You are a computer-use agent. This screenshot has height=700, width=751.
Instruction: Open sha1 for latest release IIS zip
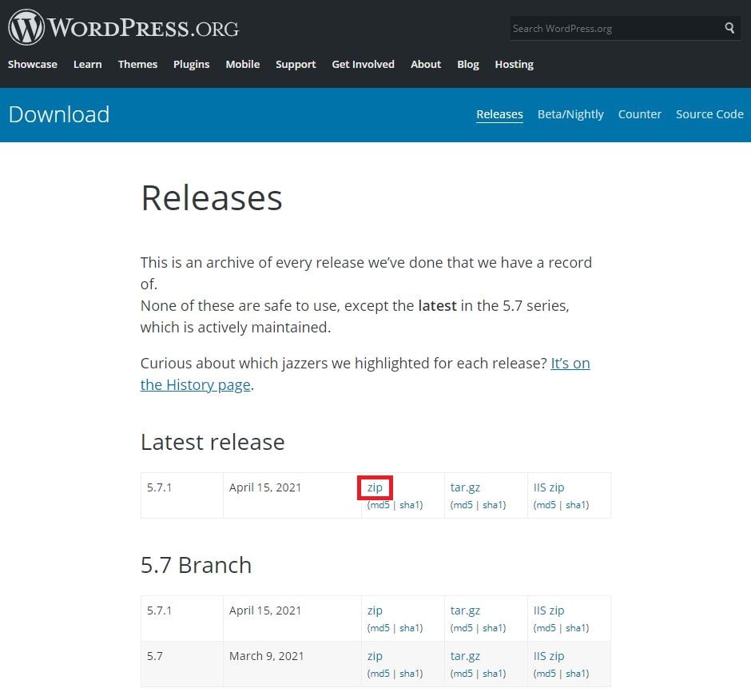pos(576,505)
